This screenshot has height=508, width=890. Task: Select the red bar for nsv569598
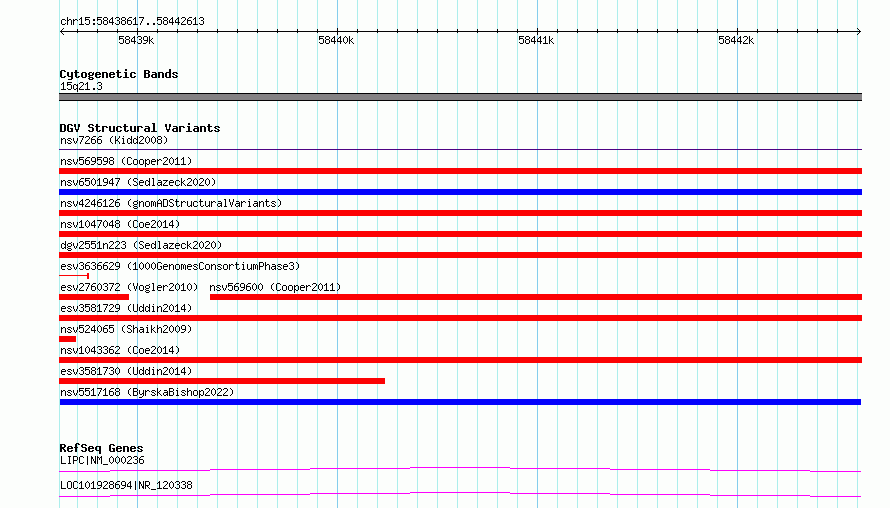coord(460,171)
